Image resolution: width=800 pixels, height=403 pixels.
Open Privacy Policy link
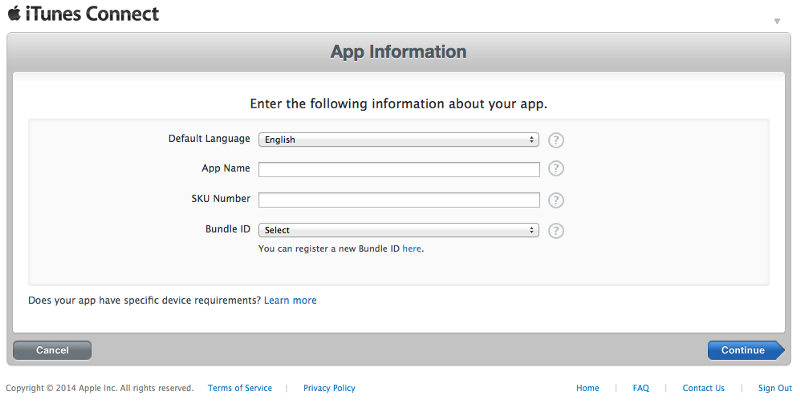[329, 388]
